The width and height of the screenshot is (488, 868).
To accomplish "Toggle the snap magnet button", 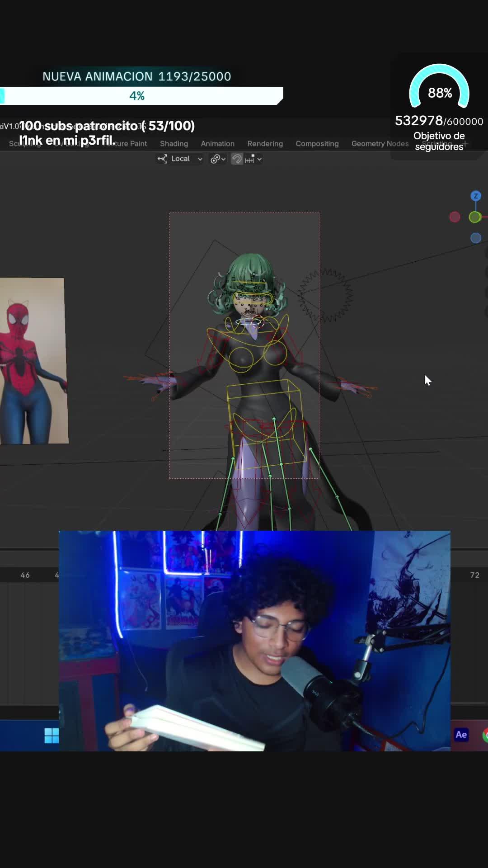I will [237, 159].
